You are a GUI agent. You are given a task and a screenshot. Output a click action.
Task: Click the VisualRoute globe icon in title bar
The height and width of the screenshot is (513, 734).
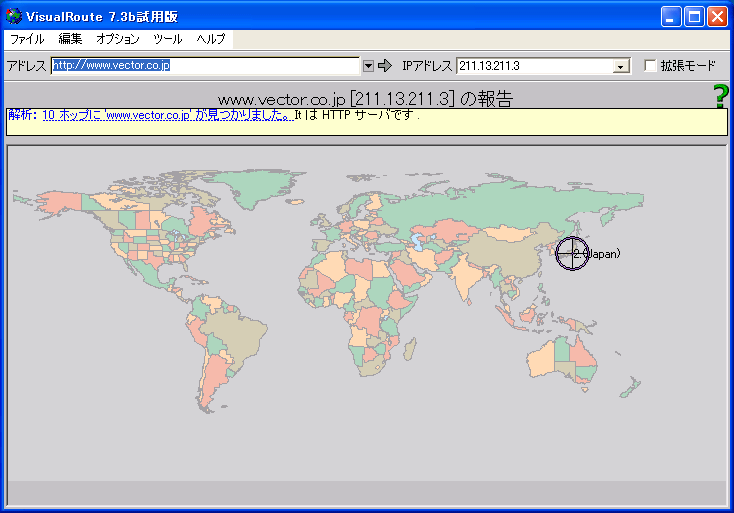[x=14, y=16]
